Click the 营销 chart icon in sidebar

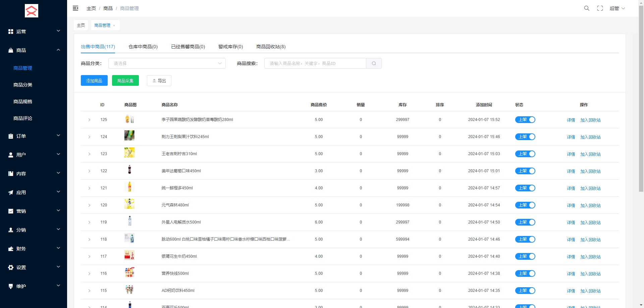[x=11, y=211]
